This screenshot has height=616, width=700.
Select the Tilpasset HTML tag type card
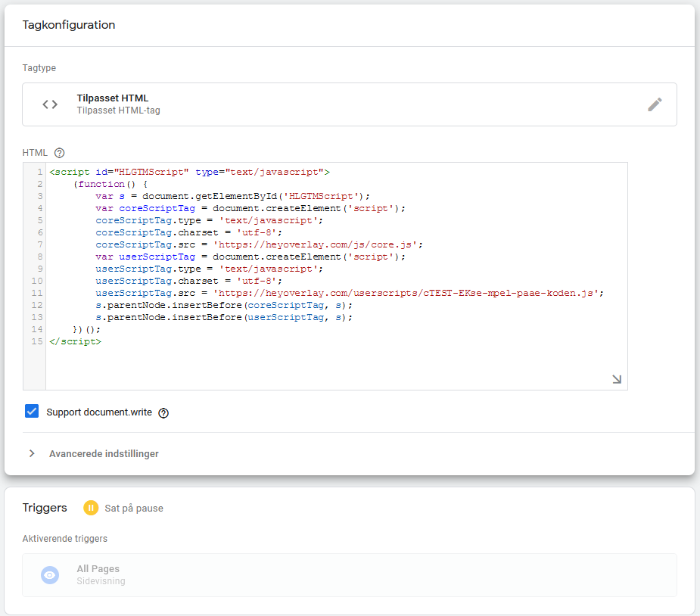coord(350,104)
